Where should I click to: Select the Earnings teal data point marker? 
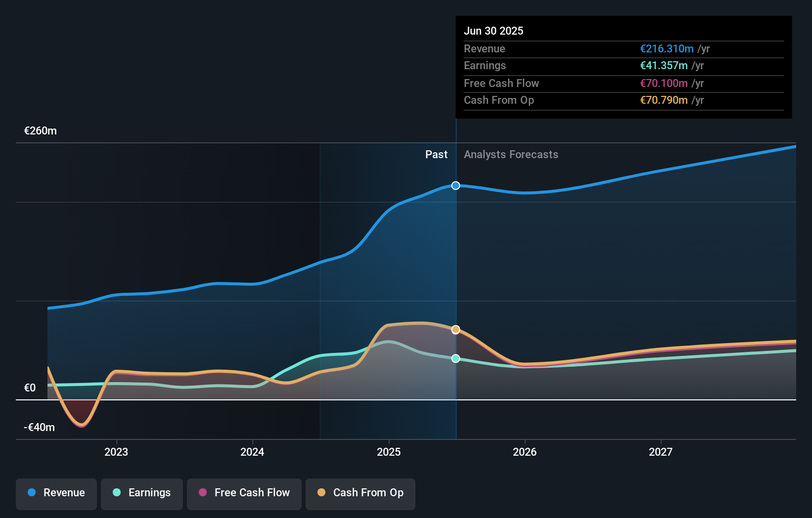pos(456,358)
